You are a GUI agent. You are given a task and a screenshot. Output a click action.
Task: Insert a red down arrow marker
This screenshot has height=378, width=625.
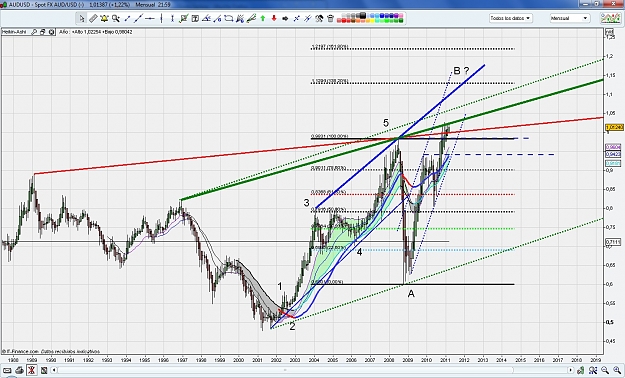(x=274, y=18)
